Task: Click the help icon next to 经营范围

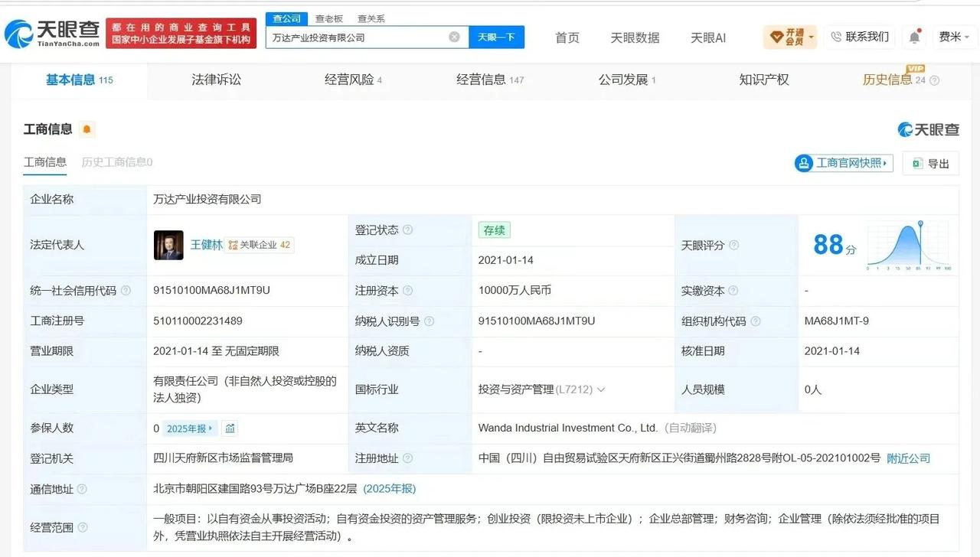Action: pyautogui.click(x=82, y=527)
